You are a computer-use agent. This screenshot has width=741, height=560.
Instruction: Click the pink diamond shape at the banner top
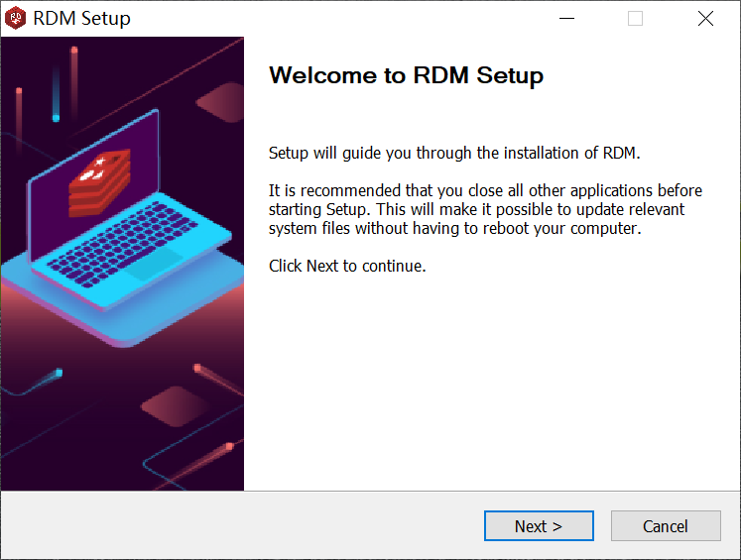220,101
